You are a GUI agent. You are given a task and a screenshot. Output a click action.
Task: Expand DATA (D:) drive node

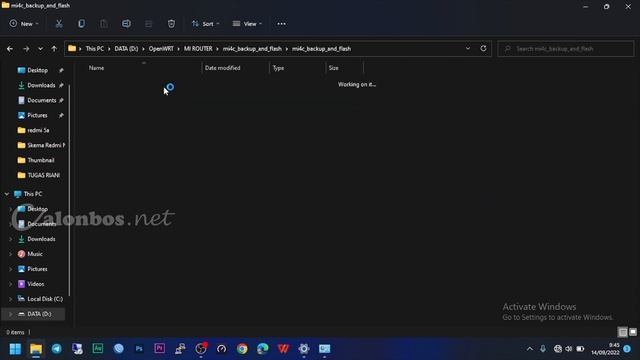click(11, 314)
